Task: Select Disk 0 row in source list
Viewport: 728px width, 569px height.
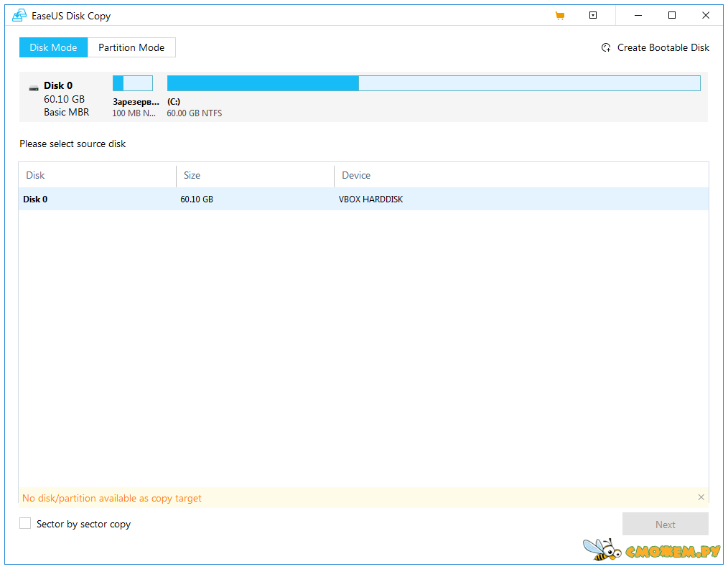Action: pyautogui.click(x=363, y=199)
